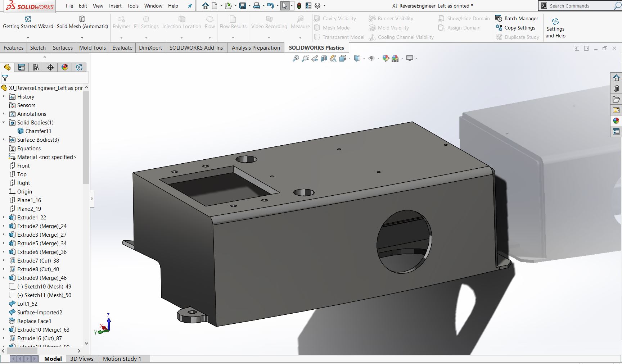Open the Options gear dropdown arrow
The image size is (622, 364).
pyautogui.click(x=324, y=6)
